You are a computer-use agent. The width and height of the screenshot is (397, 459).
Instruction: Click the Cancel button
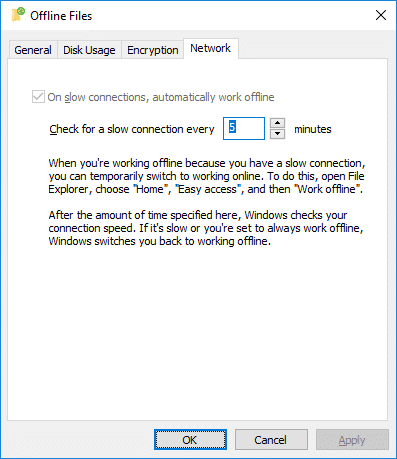coord(271,440)
